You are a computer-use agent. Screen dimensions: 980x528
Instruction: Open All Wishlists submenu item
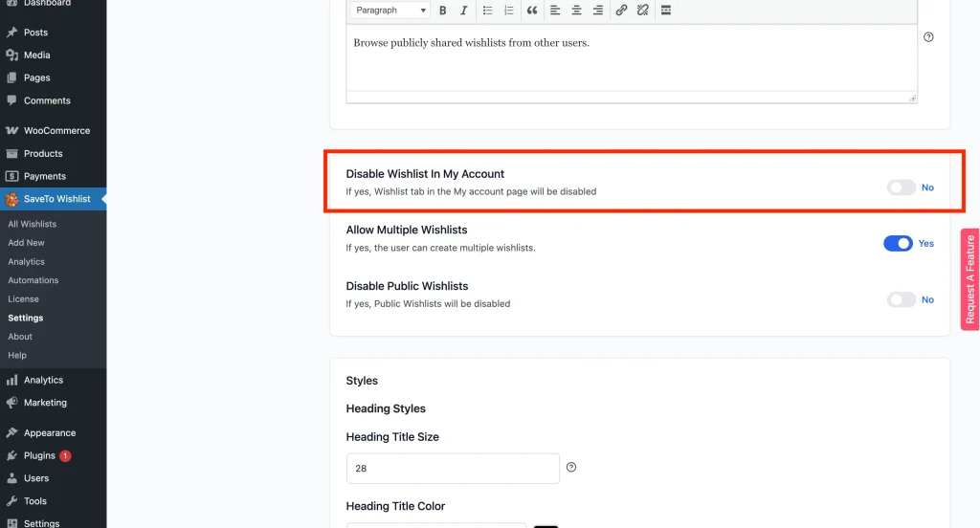click(x=32, y=224)
